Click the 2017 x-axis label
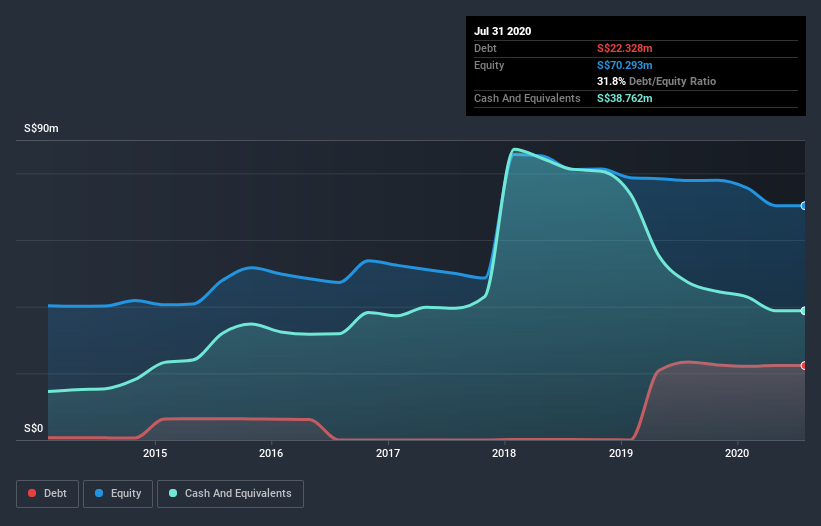821x526 pixels. 388,453
